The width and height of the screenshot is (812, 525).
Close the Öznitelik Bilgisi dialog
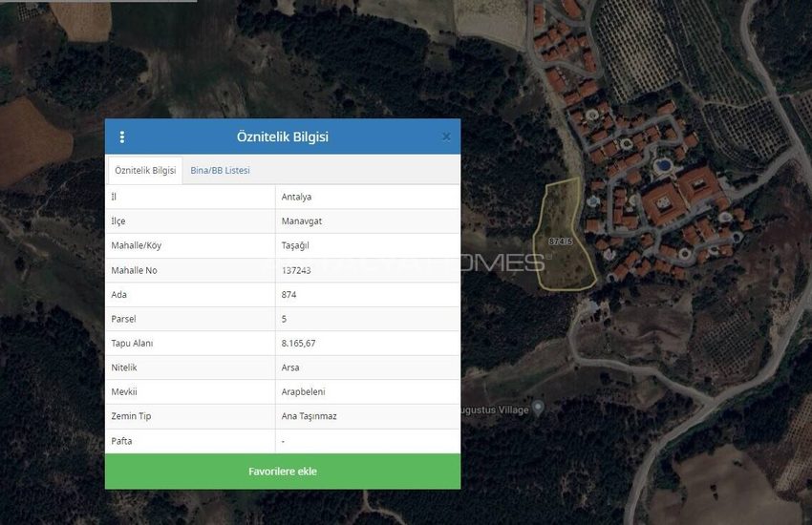tap(446, 136)
